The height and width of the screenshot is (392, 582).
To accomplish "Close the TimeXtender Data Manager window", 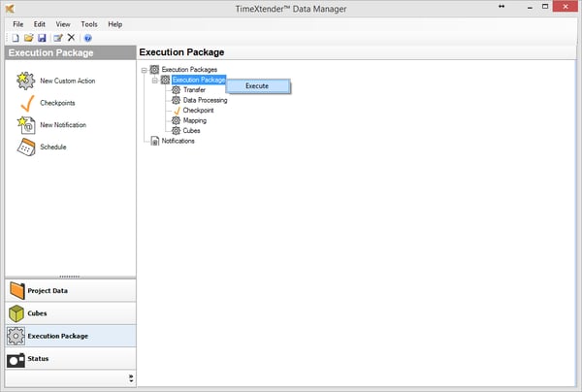I will [x=566, y=7].
